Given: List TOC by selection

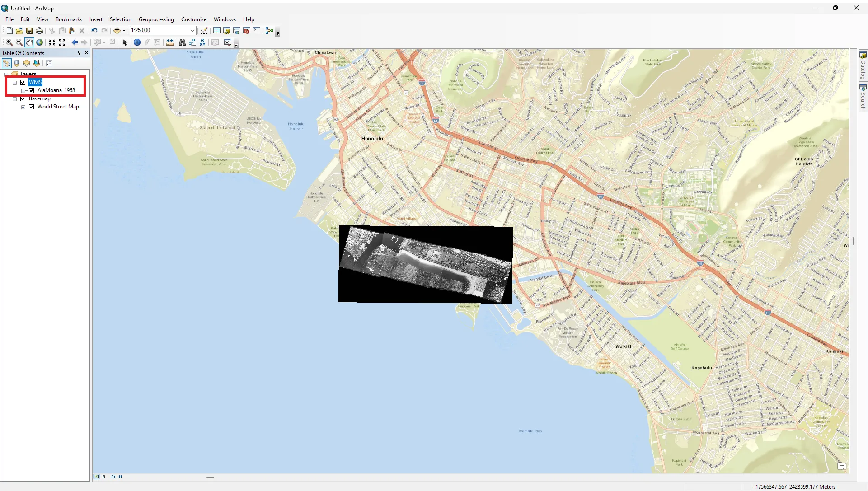Looking at the screenshot, I should point(37,63).
